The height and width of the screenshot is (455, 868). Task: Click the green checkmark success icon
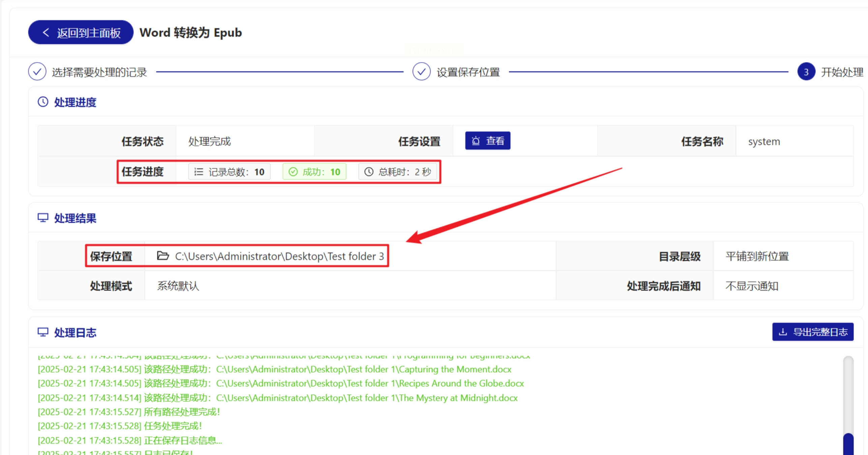click(x=293, y=172)
